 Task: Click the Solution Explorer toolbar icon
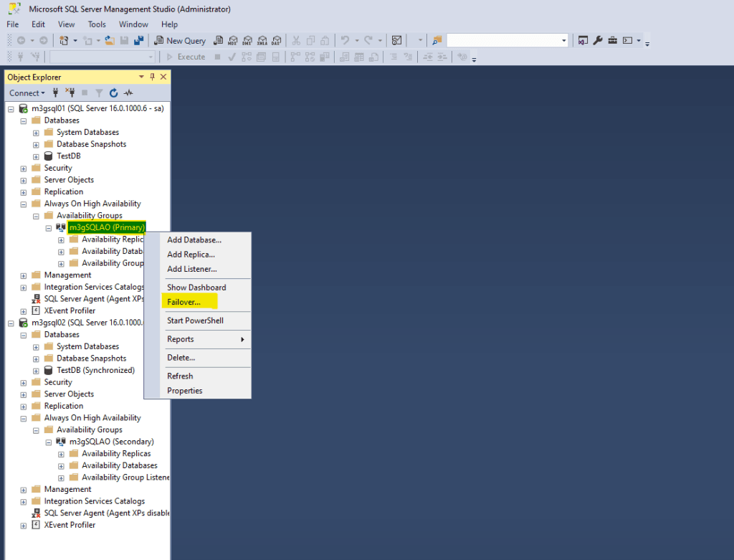pyautogui.click(x=583, y=41)
